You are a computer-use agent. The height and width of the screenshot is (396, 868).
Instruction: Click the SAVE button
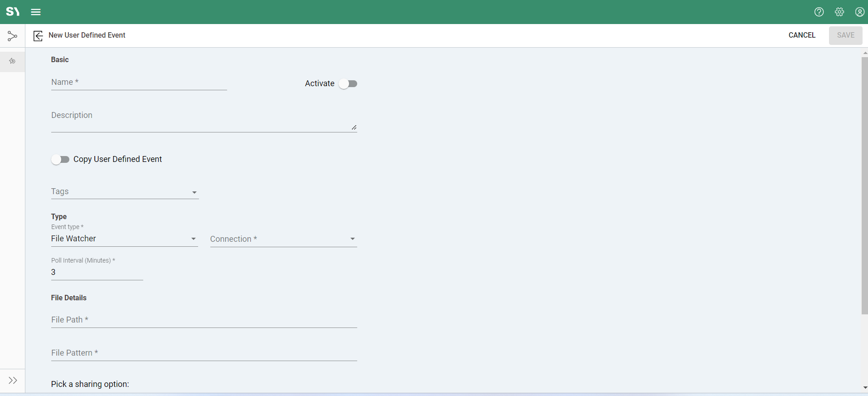(845, 35)
